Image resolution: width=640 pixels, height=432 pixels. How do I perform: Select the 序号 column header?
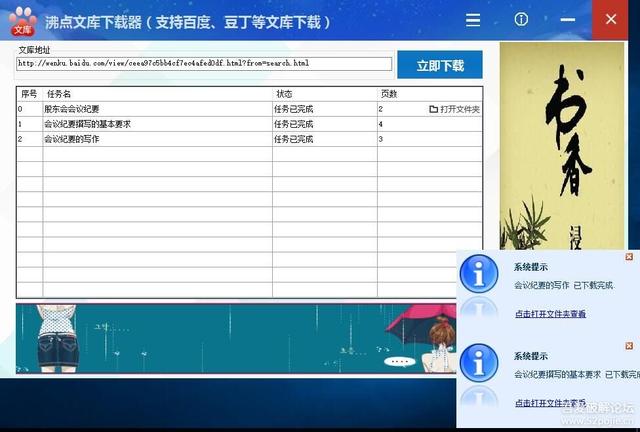click(29, 94)
